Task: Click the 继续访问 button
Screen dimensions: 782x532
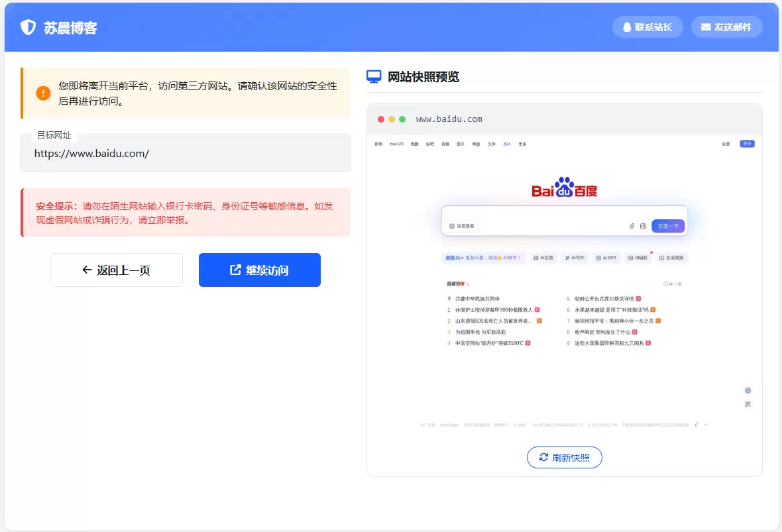Action: [259, 270]
